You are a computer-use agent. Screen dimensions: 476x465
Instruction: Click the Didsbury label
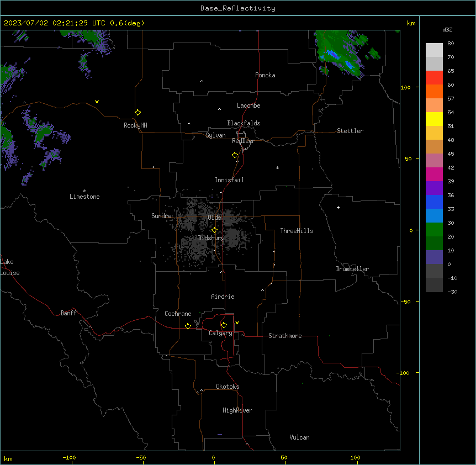point(211,238)
